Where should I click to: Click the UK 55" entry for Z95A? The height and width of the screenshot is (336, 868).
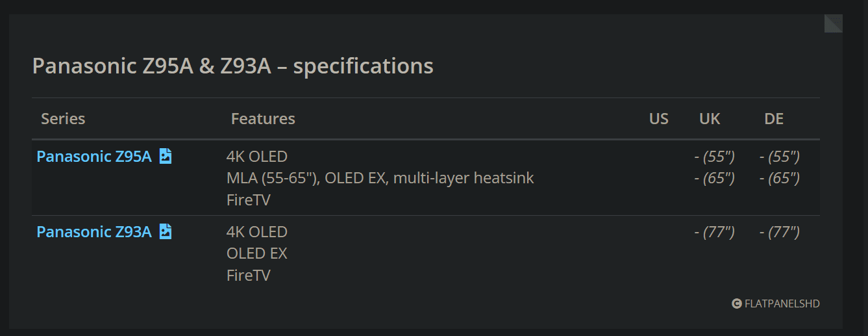pyautogui.click(x=714, y=157)
